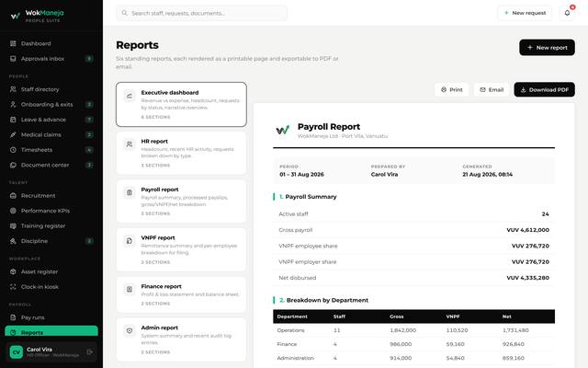Click the Gross payroll value VUV 4,612,000
The width and height of the screenshot is (588, 368).
tap(527, 230)
